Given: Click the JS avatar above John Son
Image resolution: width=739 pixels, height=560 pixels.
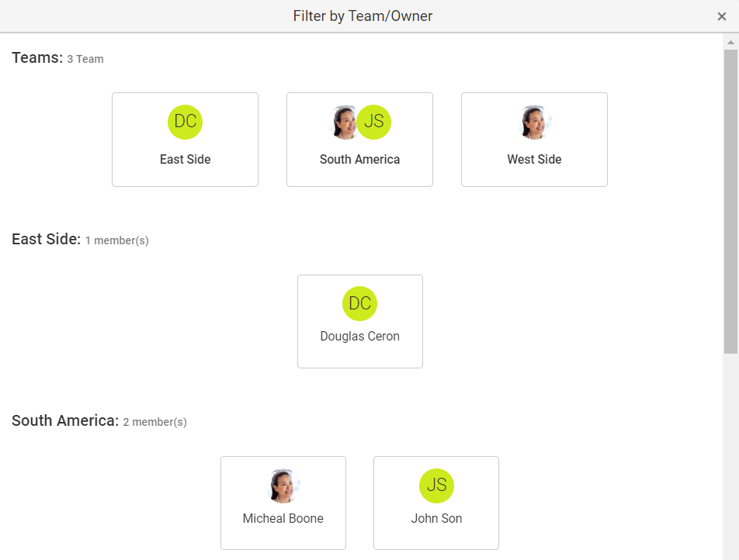Looking at the screenshot, I should (436, 486).
